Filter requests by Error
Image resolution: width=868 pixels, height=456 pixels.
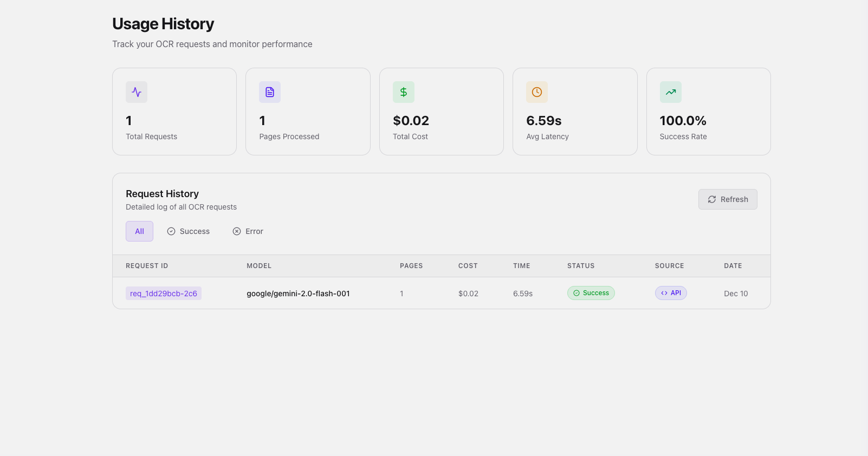(248, 231)
